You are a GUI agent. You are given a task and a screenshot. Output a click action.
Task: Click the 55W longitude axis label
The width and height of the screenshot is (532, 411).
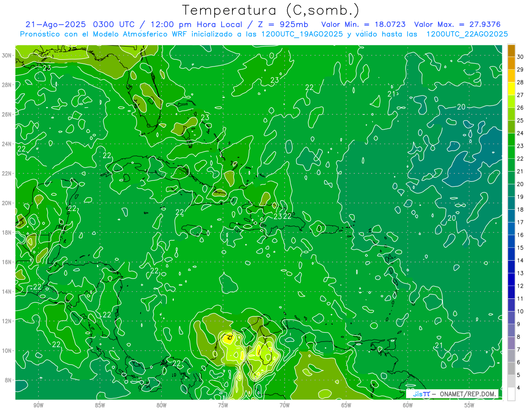469,405
